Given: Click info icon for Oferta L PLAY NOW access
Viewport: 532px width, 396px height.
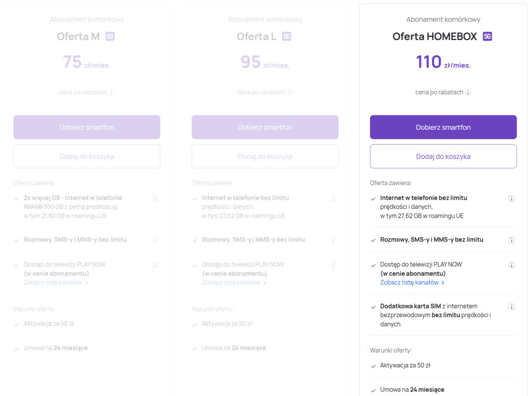Looking at the screenshot, I should tap(333, 265).
